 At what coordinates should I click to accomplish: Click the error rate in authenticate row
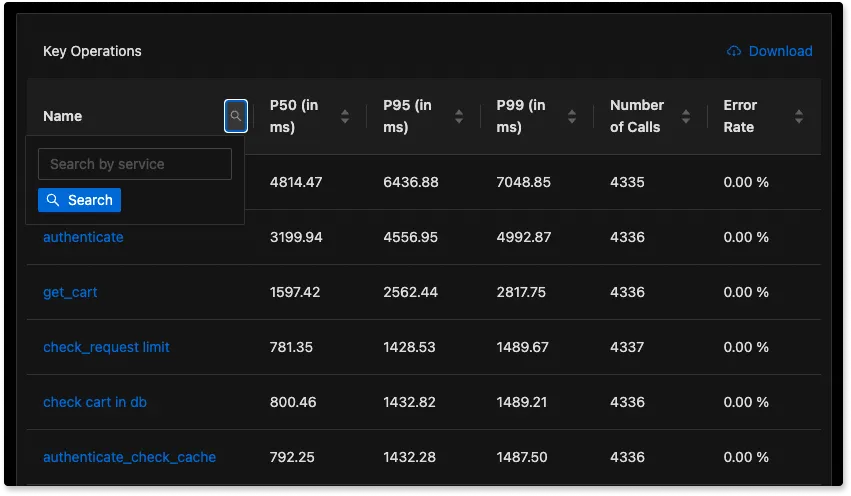pos(746,237)
